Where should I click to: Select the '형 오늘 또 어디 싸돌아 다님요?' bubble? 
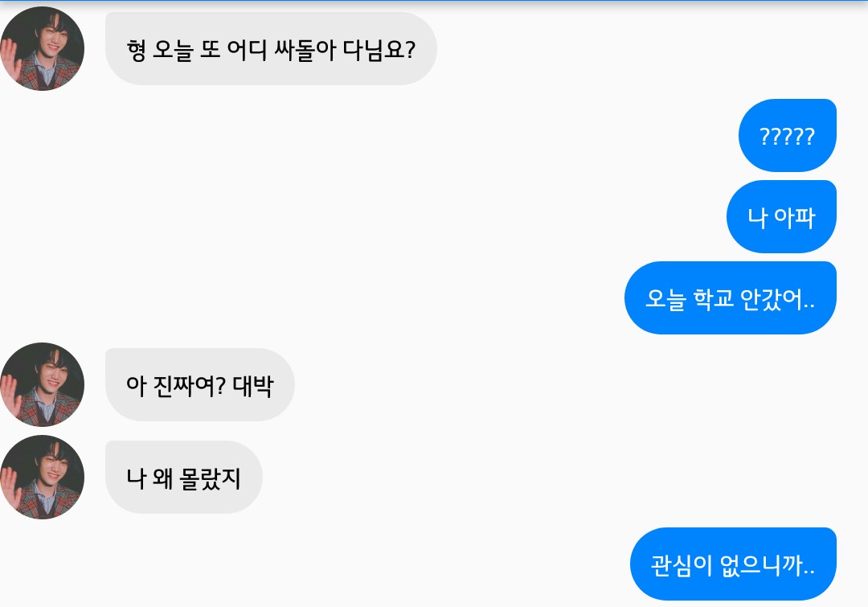pos(271,49)
